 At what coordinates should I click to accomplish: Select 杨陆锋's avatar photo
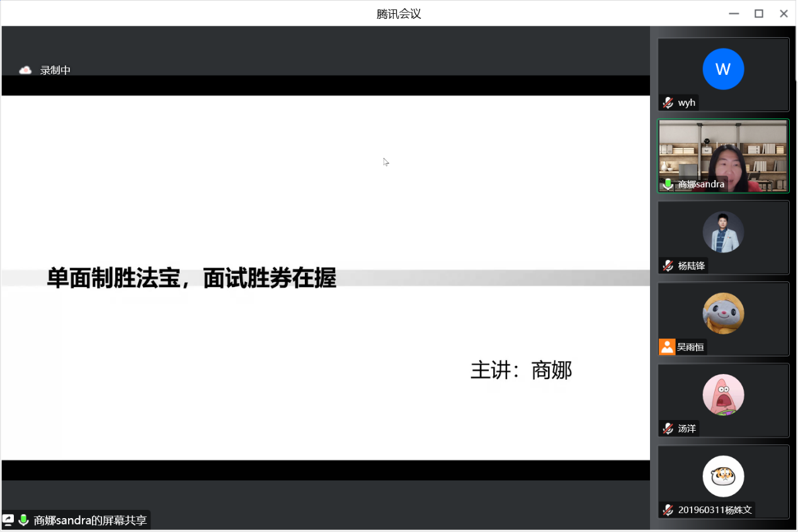click(723, 232)
